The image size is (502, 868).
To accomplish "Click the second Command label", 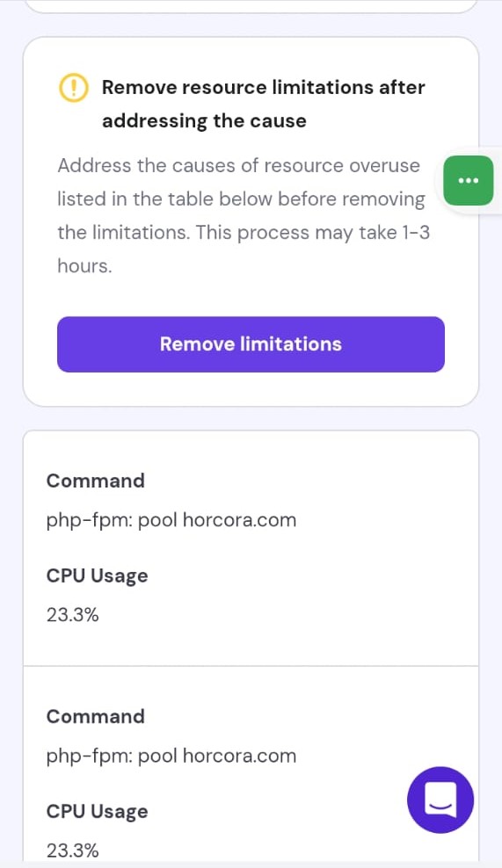I will [x=95, y=716].
